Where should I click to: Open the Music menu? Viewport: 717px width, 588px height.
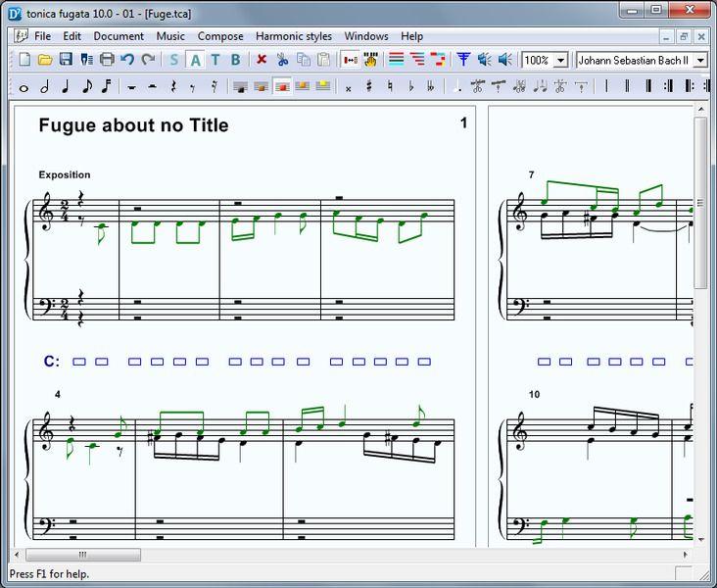click(170, 36)
